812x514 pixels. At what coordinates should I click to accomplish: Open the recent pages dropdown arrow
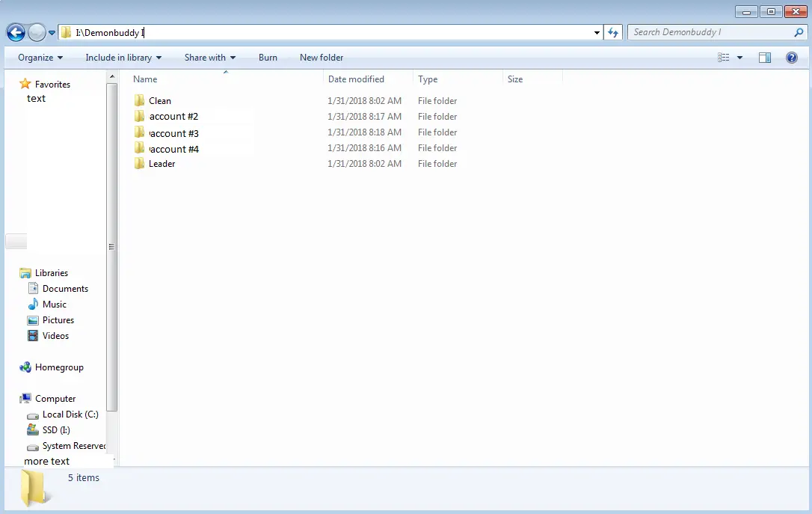click(52, 33)
